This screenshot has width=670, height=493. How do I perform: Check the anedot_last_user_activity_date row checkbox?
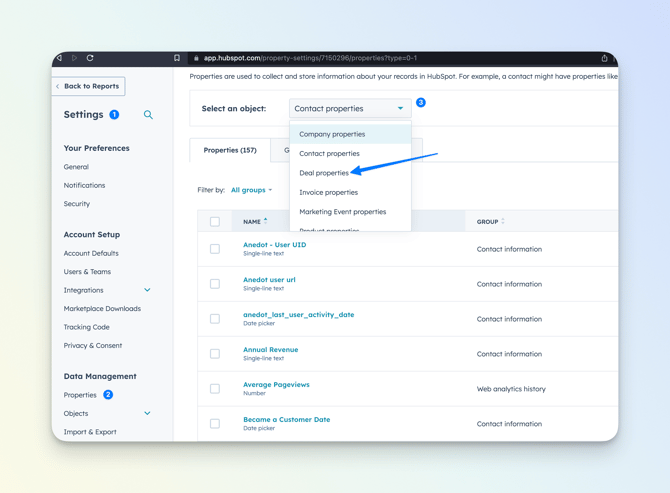tap(215, 319)
